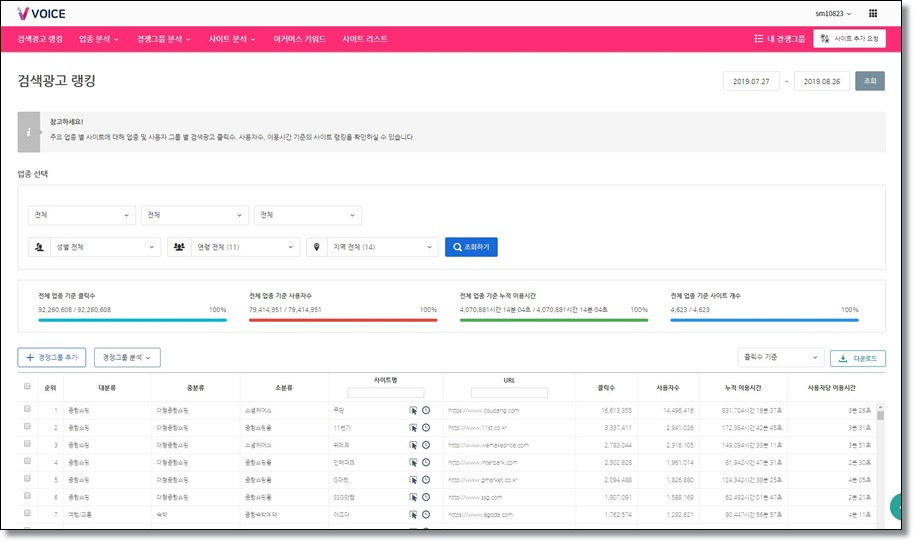Check the rank 4 interpark row checkbox
The width and height of the screenshot is (914, 542).
click(x=27, y=461)
